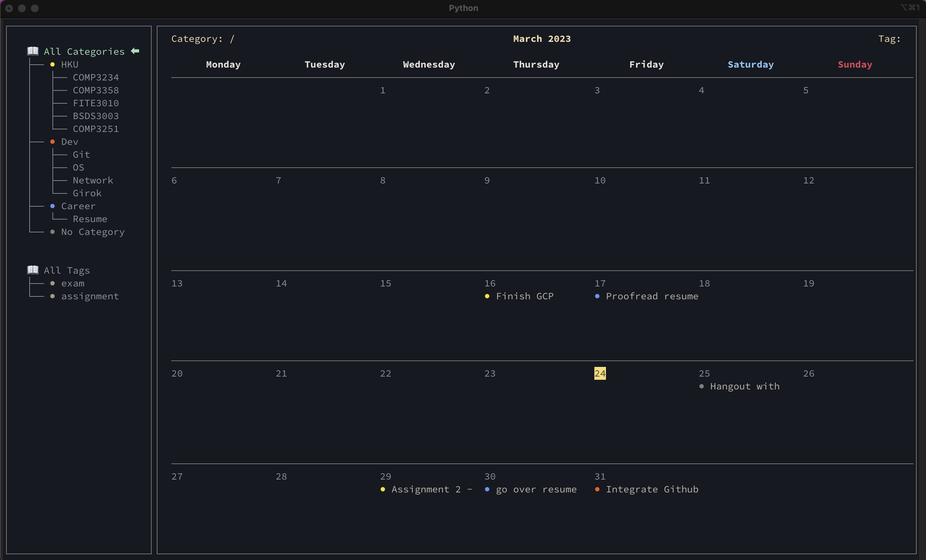Viewport: 926px width, 560px height.
Task: Select the COMP3234 category
Action: click(95, 77)
